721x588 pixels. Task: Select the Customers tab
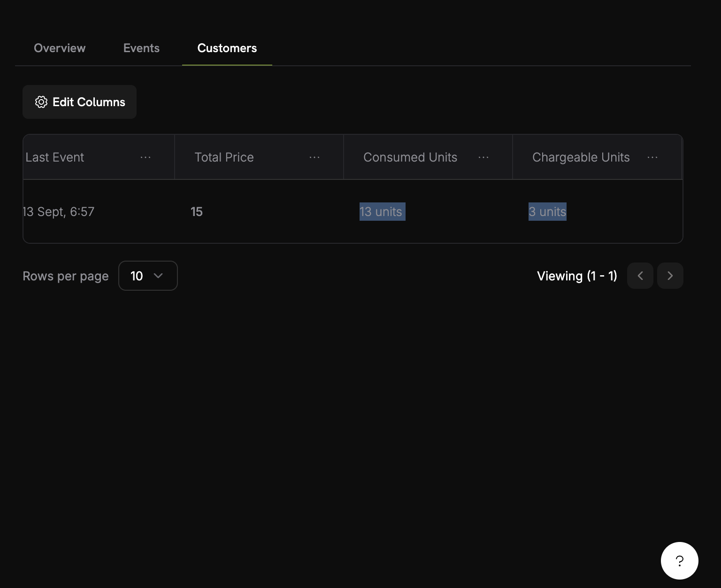[227, 48]
